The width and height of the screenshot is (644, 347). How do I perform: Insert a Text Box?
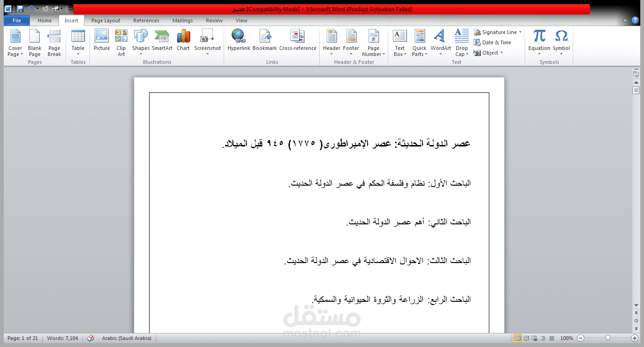400,43
